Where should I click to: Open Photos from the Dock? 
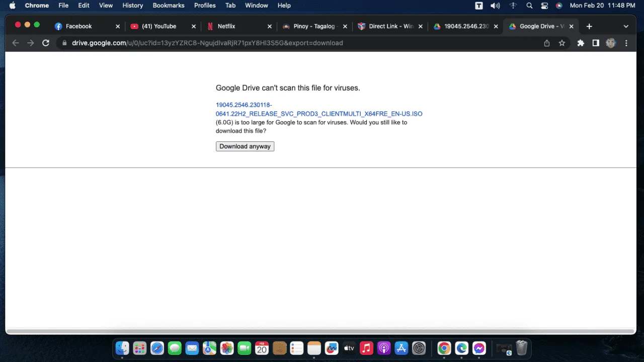227,348
